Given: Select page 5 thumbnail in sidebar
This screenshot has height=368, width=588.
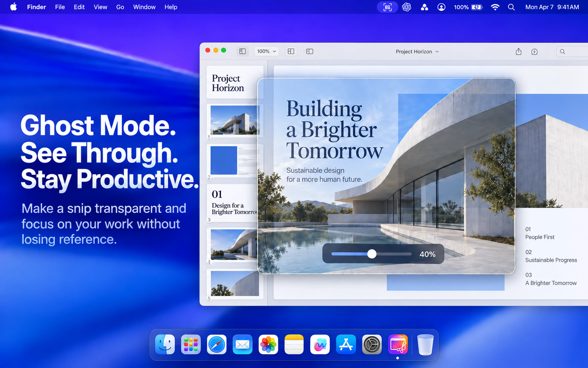Looking at the screenshot, I should [235, 284].
